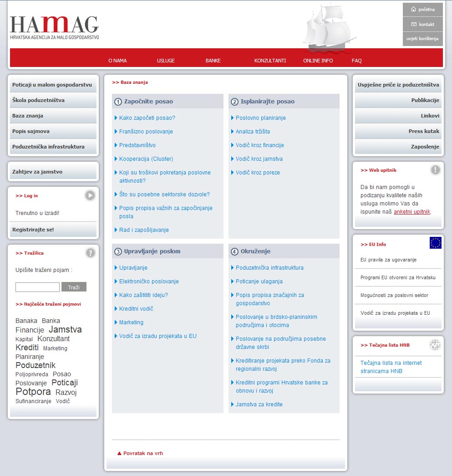Open the USLUGE menu
Screen dimensions: 452x476
coord(166,61)
